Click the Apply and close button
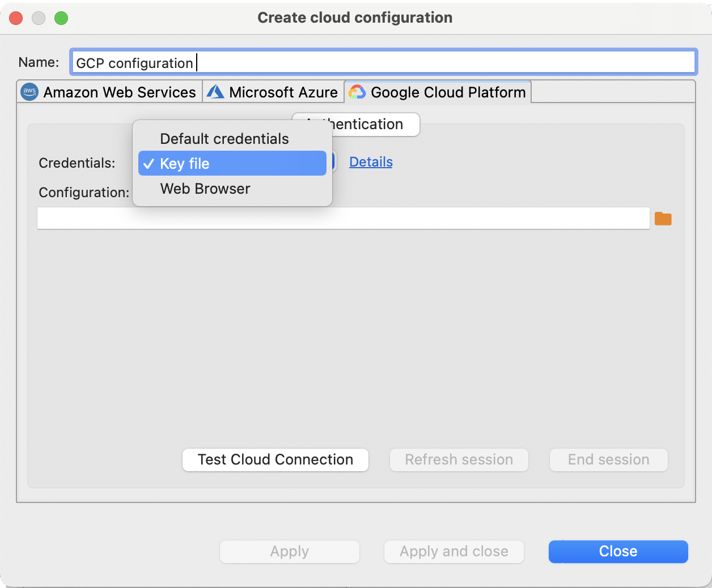The image size is (712, 588). point(454,551)
